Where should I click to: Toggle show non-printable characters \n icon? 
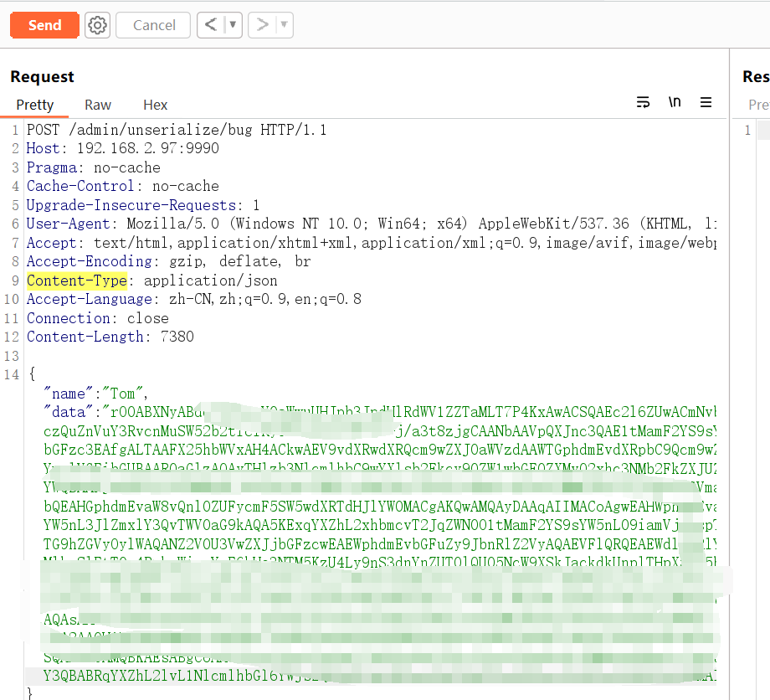click(675, 101)
